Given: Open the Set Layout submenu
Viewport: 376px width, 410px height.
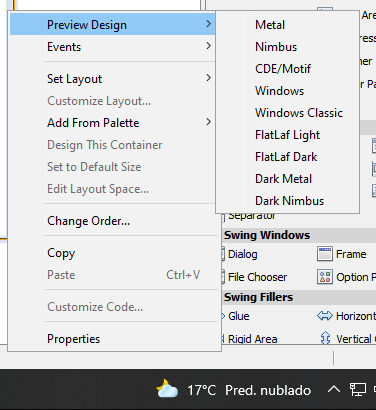Looking at the screenshot, I should point(112,79).
